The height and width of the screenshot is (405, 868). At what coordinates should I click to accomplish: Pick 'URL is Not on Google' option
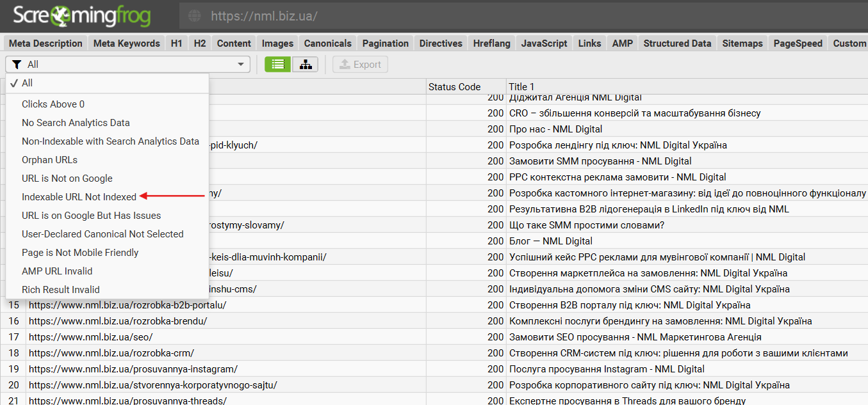tap(67, 179)
